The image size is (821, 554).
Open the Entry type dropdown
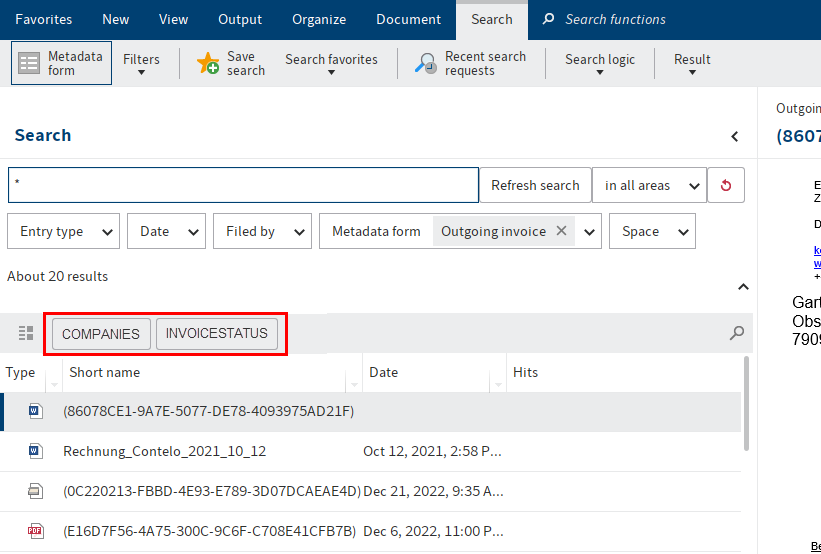64,231
